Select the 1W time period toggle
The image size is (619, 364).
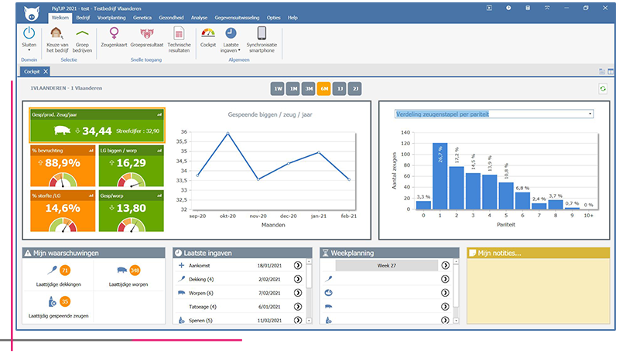[x=277, y=89]
